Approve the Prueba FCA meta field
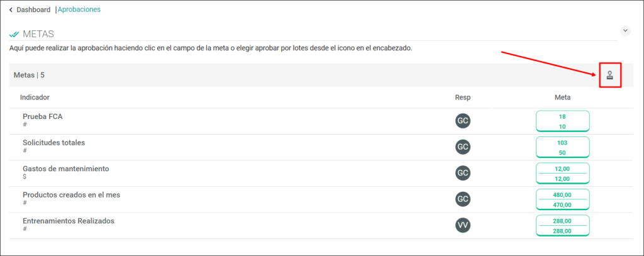The width and height of the screenshot is (644, 256). point(563,121)
